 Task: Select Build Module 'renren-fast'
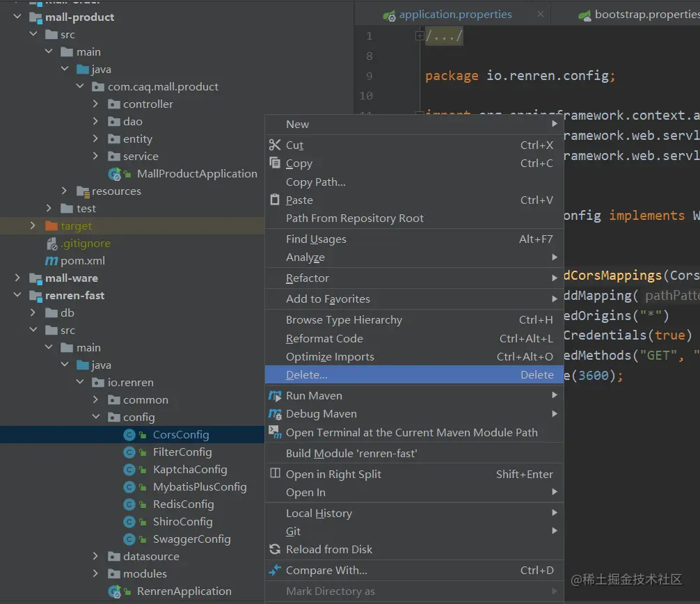pos(414,453)
